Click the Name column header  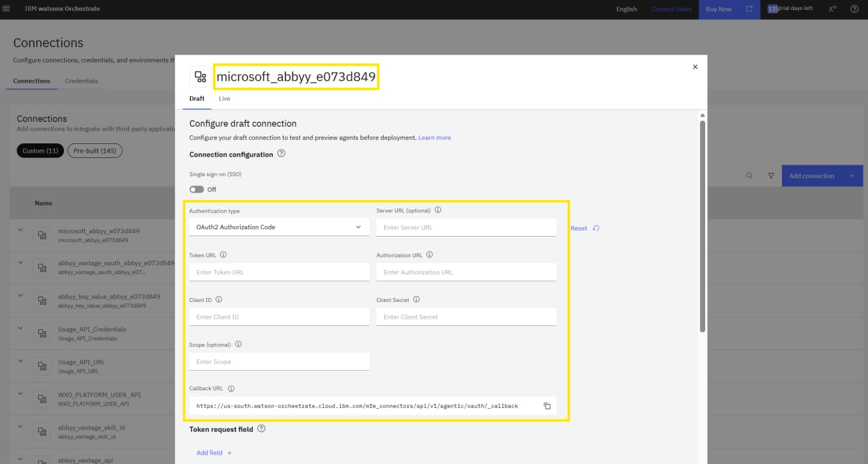coord(43,203)
